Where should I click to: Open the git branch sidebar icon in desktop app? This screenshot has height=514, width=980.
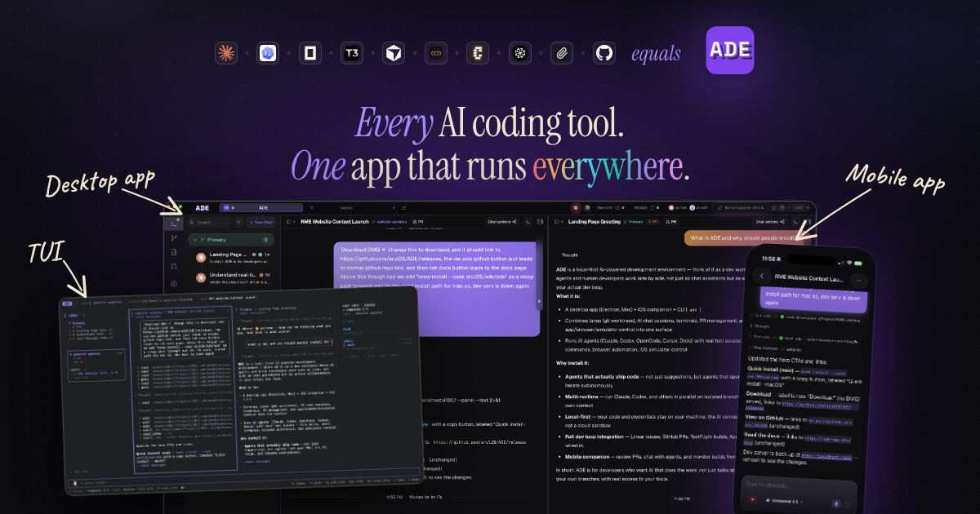[174, 237]
